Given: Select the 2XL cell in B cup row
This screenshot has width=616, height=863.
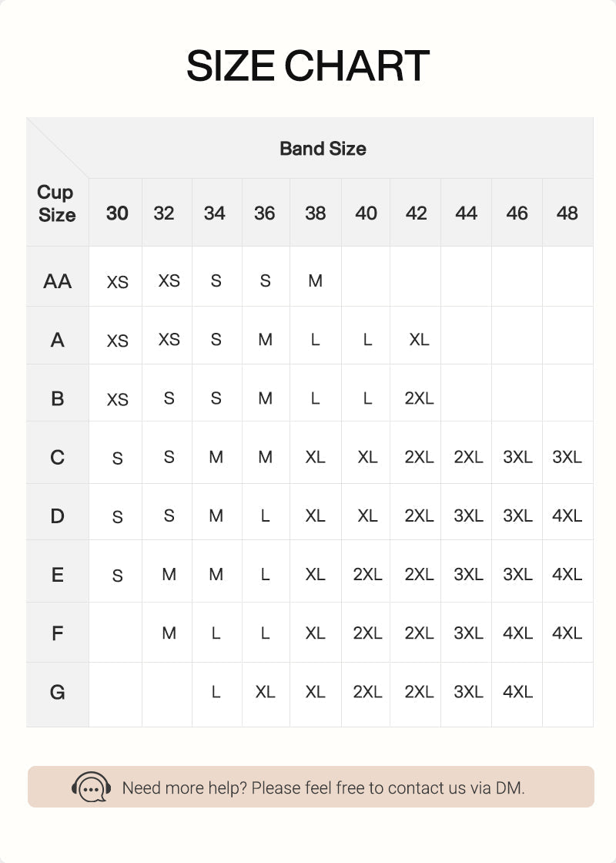Looking at the screenshot, I should pyautogui.click(x=419, y=398).
